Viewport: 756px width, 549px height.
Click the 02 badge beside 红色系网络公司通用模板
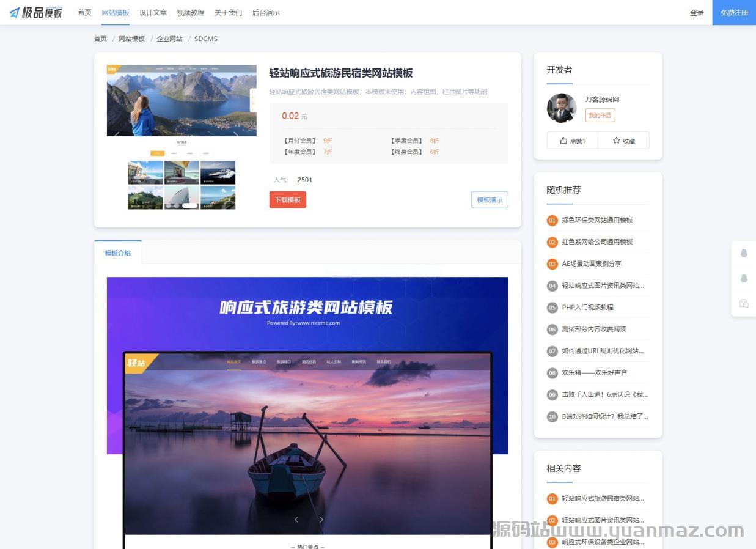[x=552, y=242]
